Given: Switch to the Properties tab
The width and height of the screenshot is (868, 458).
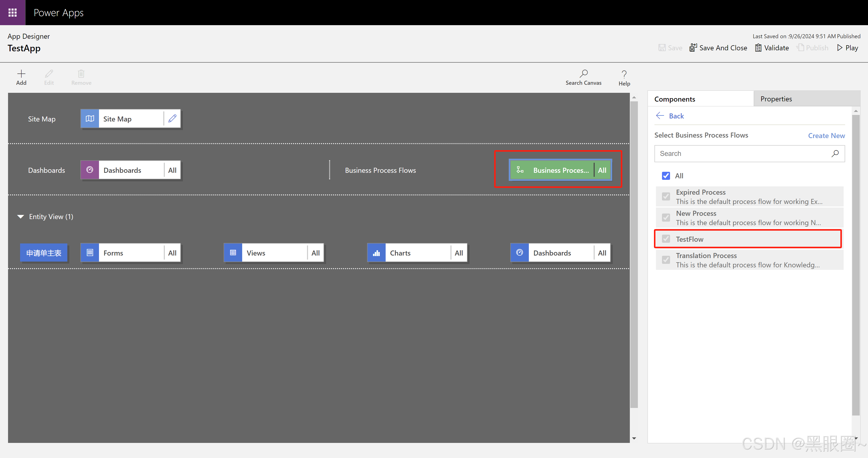Looking at the screenshot, I should (x=776, y=99).
